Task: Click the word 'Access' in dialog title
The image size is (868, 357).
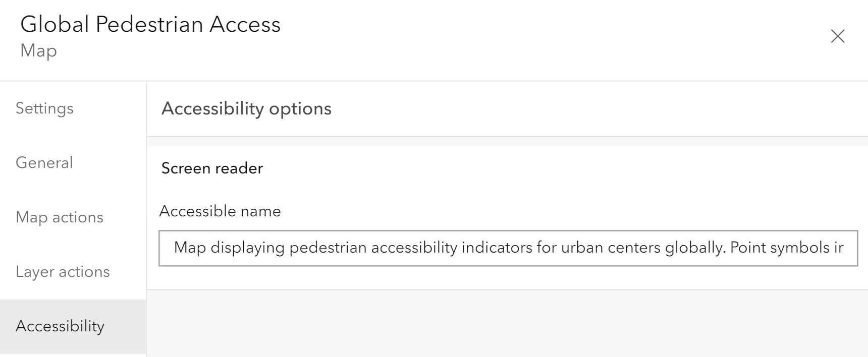Action: 245,25
